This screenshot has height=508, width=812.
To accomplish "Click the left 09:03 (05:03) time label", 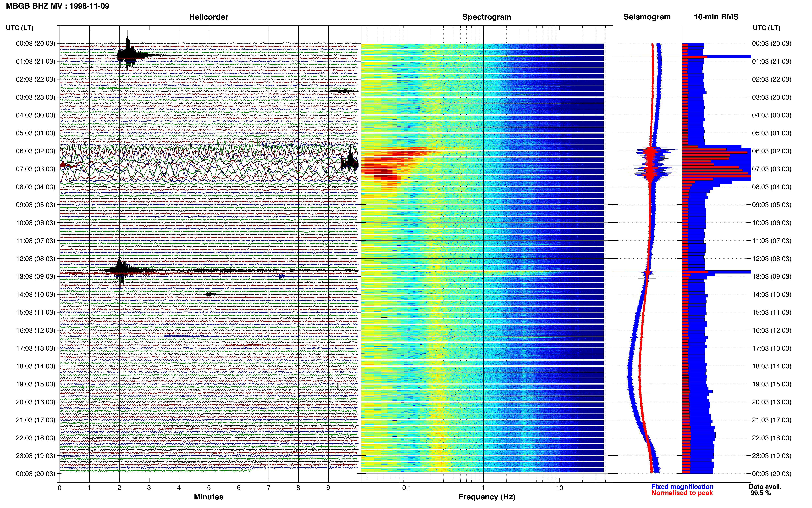I will click(36, 205).
